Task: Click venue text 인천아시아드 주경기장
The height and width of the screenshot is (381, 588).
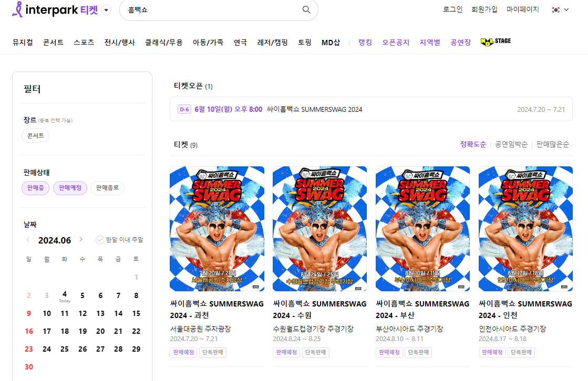Action: point(512,329)
